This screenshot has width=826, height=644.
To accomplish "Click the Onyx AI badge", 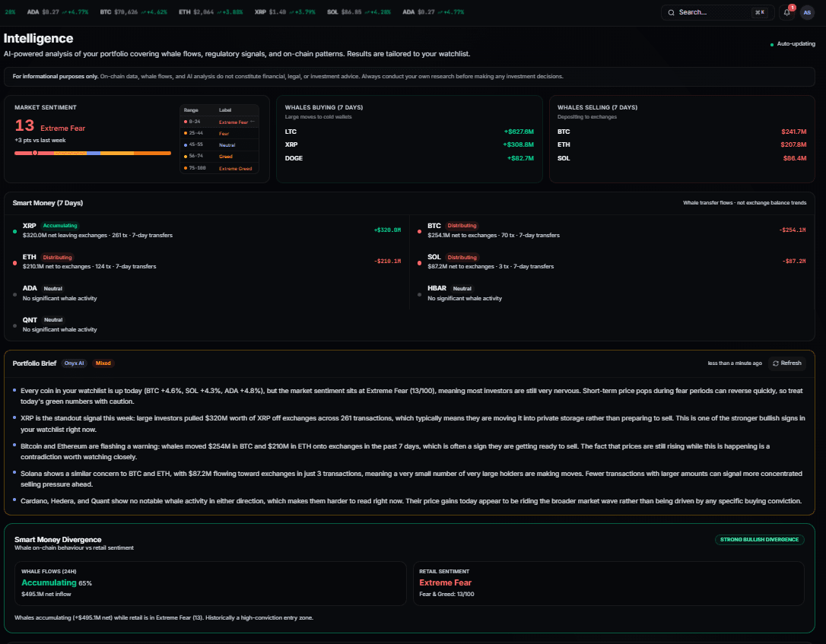I will tap(75, 363).
